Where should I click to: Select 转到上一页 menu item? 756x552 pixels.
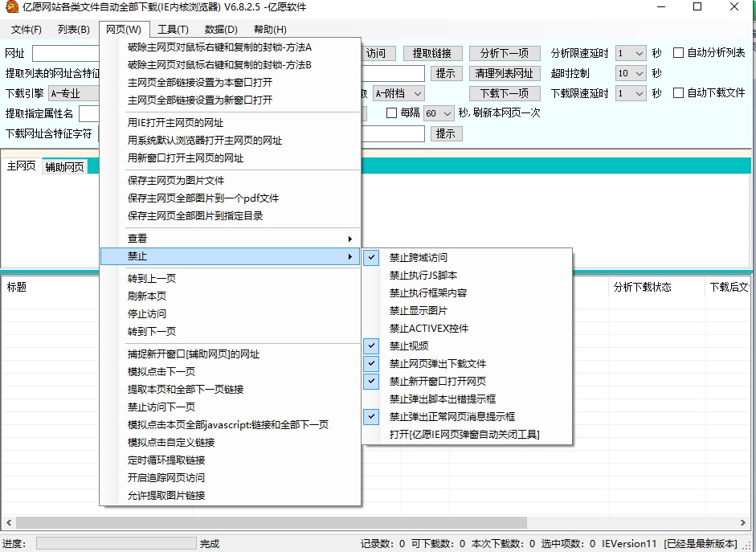coord(231,278)
